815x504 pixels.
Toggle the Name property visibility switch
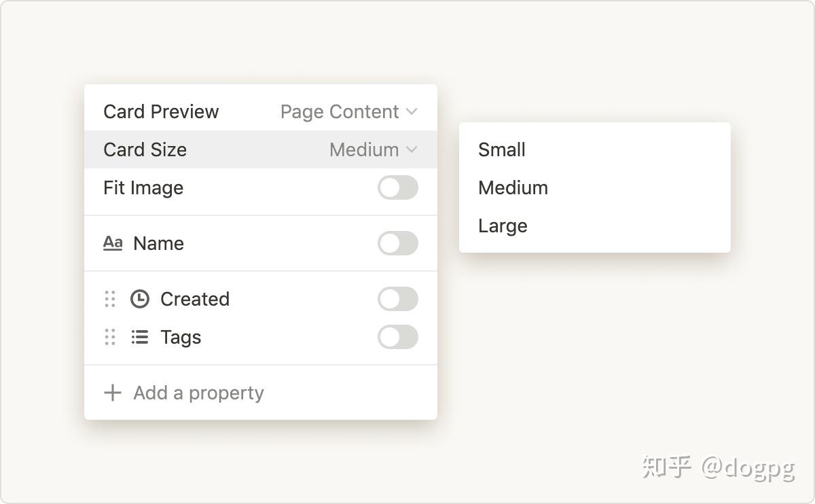(397, 243)
